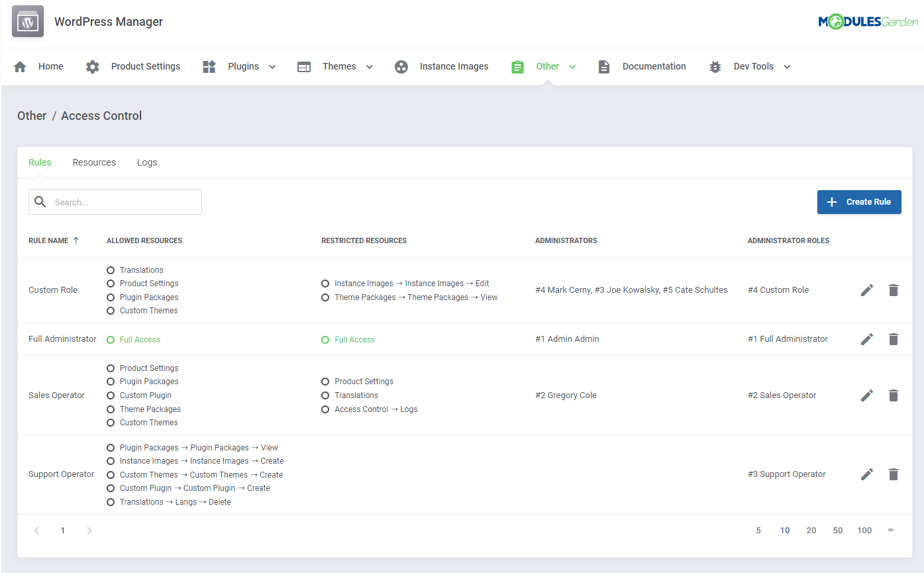Select the Translations radio under Custom Role
The height and width of the screenshot is (573, 924).
coord(111,270)
